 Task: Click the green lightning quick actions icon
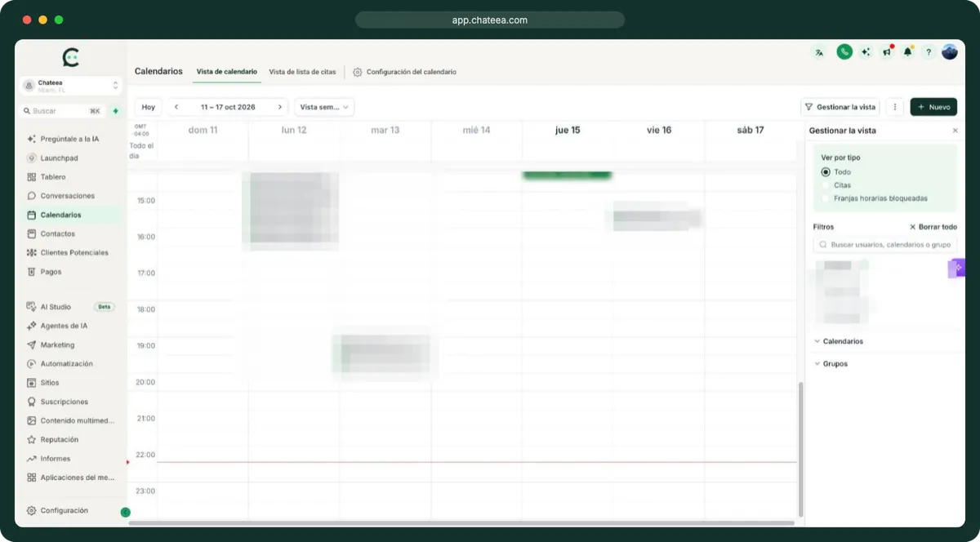pos(116,111)
